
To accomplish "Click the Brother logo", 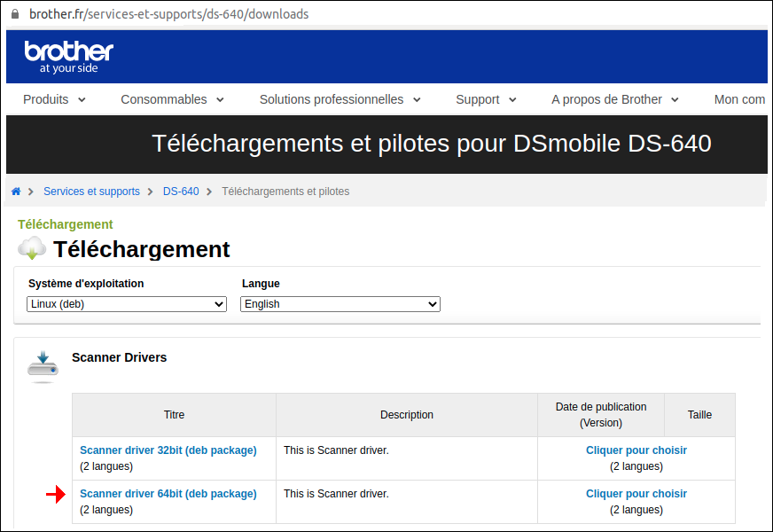I will coord(68,57).
